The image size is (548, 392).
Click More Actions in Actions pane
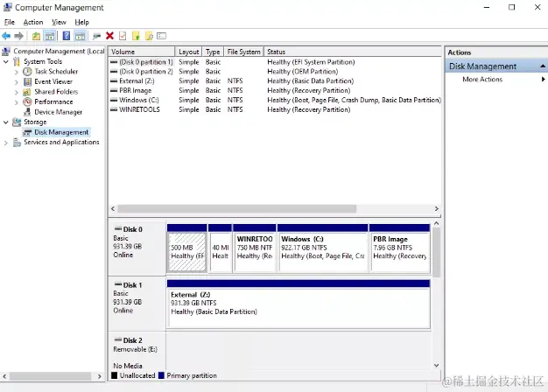(482, 80)
